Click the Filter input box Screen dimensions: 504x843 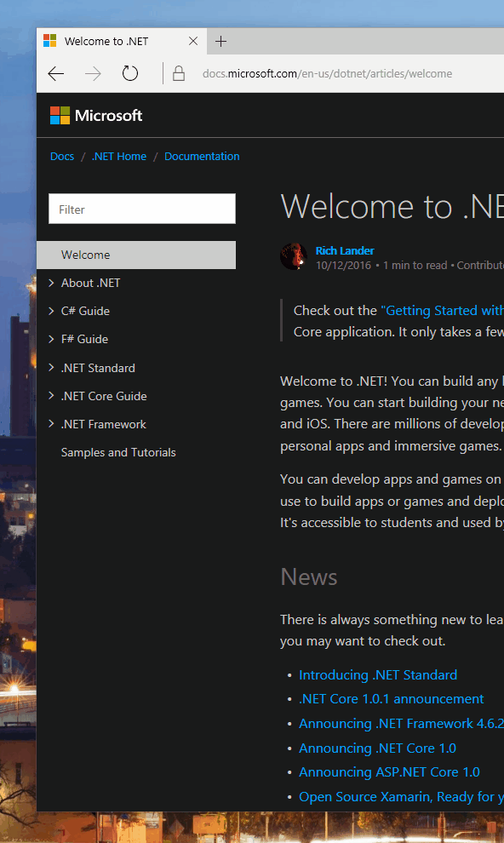pyautogui.click(x=142, y=209)
